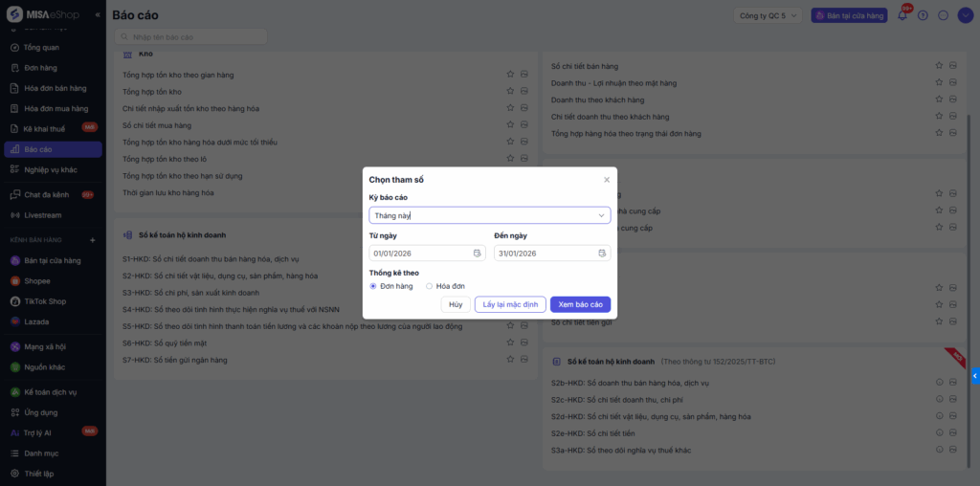980x486 pixels.
Task: Star Sổ chi tiết bán hàng report
Action: (x=939, y=66)
